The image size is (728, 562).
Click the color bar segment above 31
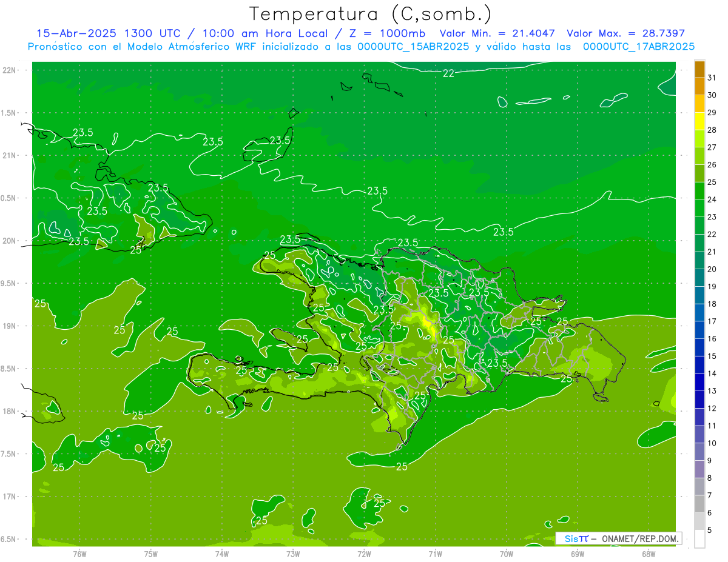tap(699, 69)
